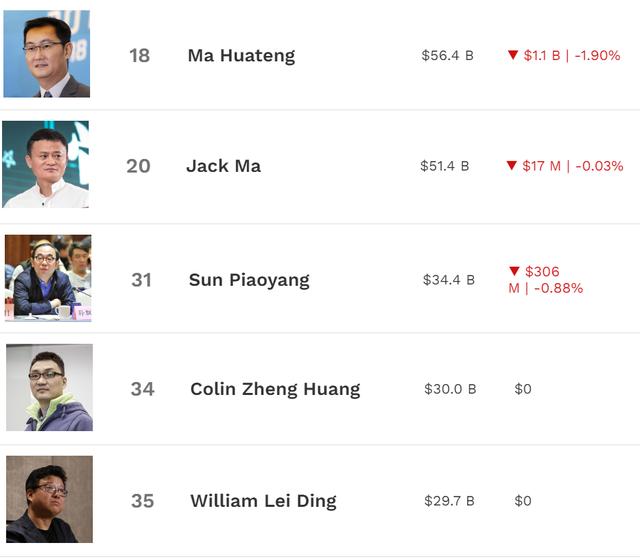640x558 pixels.
Task: Go to Sun Piaoyang's profile name
Action: point(249,280)
